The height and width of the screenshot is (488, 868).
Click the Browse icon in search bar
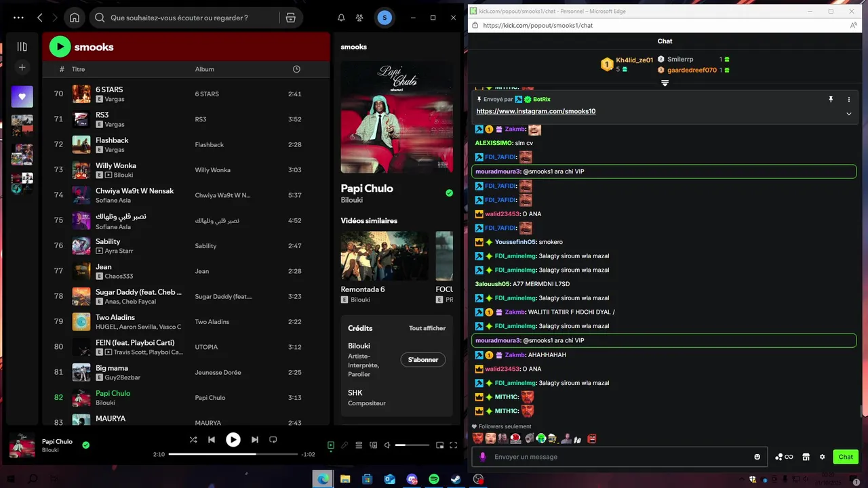[290, 18]
